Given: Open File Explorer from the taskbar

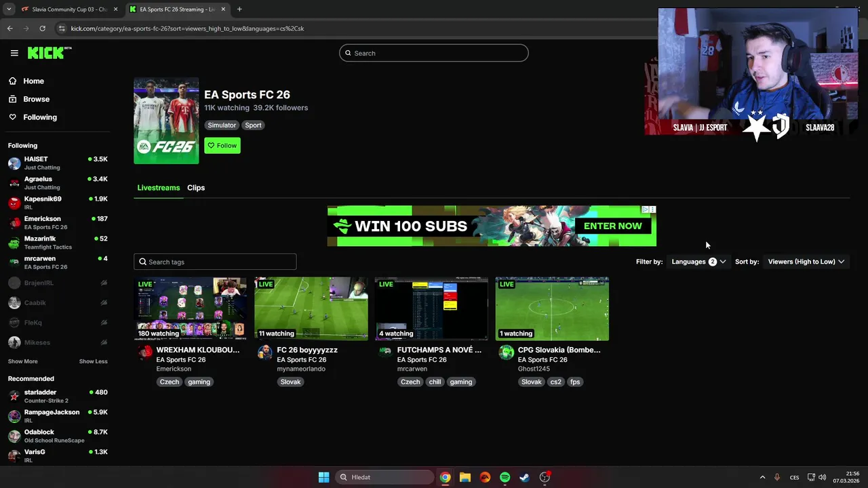Looking at the screenshot, I should tap(465, 477).
